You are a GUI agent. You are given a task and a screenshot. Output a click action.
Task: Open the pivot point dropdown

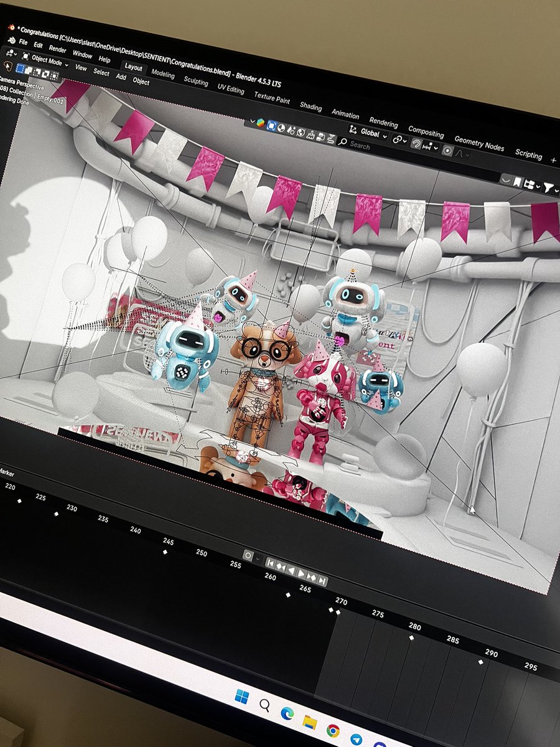click(x=400, y=139)
